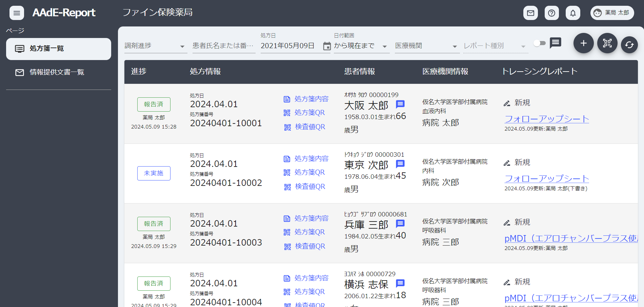
Task: Click 処方箋内容 link for 兵庫 三郎
Action: (x=311, y=218)
